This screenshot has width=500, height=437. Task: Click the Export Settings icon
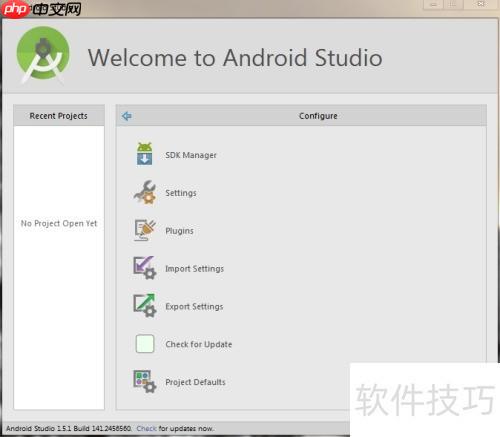click(x=145, y=306)
